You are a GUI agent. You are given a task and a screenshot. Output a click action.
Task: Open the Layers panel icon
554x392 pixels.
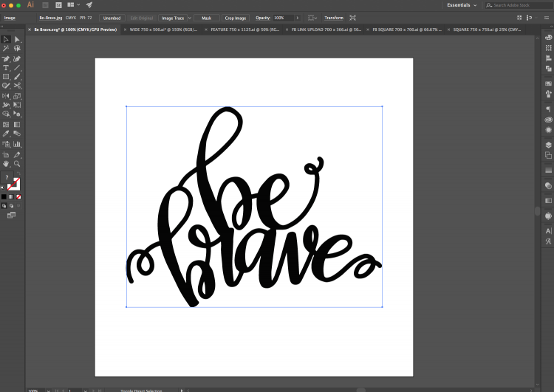point(548,145)
